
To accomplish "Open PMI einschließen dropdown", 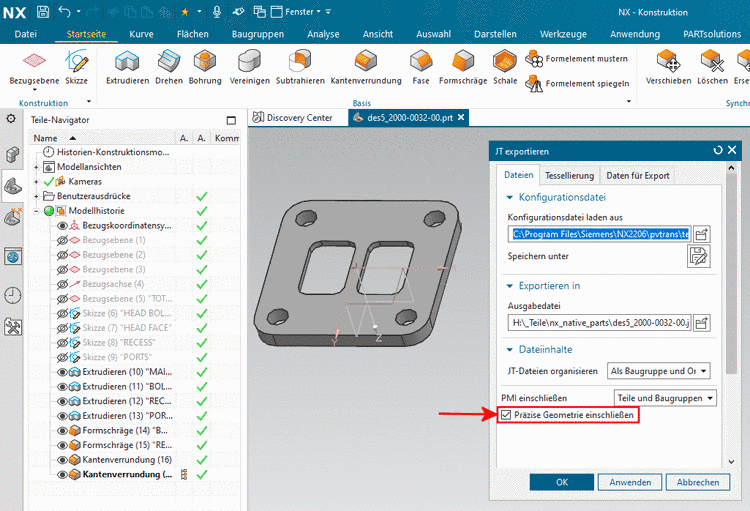I will 665,398.
